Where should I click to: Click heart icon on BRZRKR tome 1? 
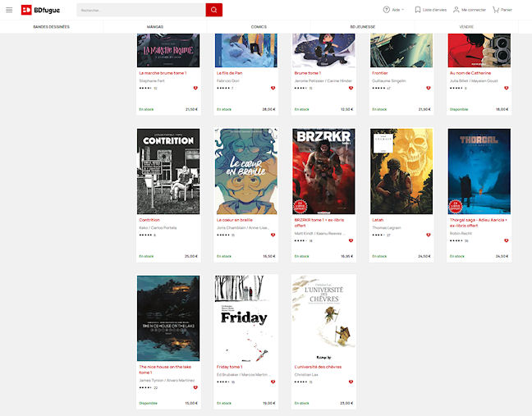[351, 240]
